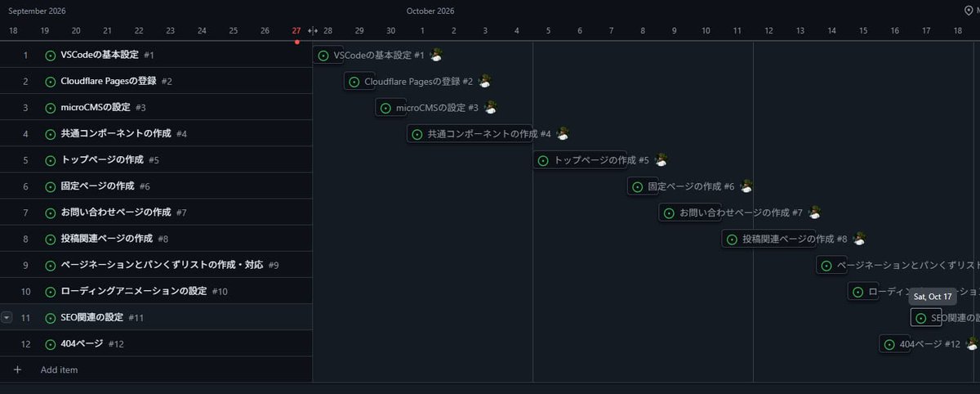
Task: Click the avatar after お問い合わせページの作成 #7 timeline bar
Action: [x=814, y=213]
